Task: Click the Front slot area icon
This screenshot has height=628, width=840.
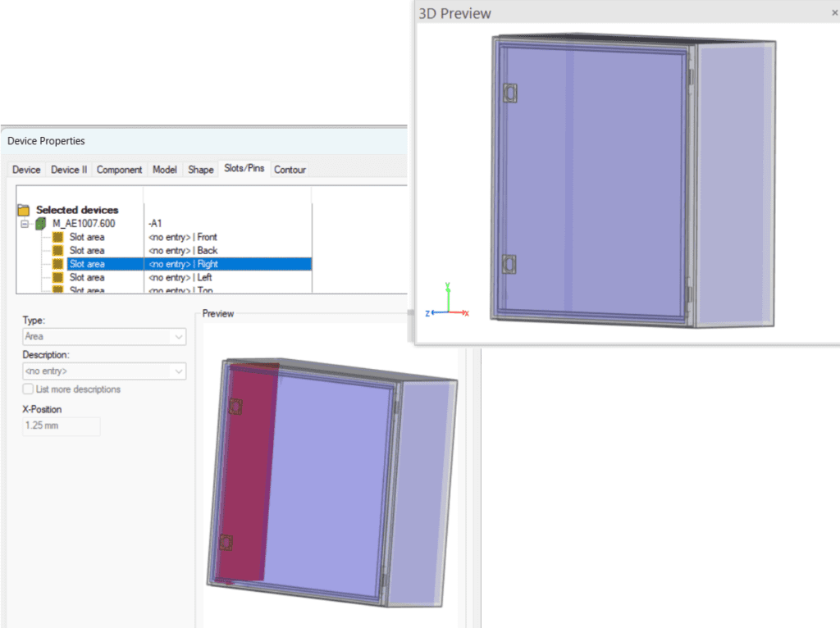Action: pos(57,236)
